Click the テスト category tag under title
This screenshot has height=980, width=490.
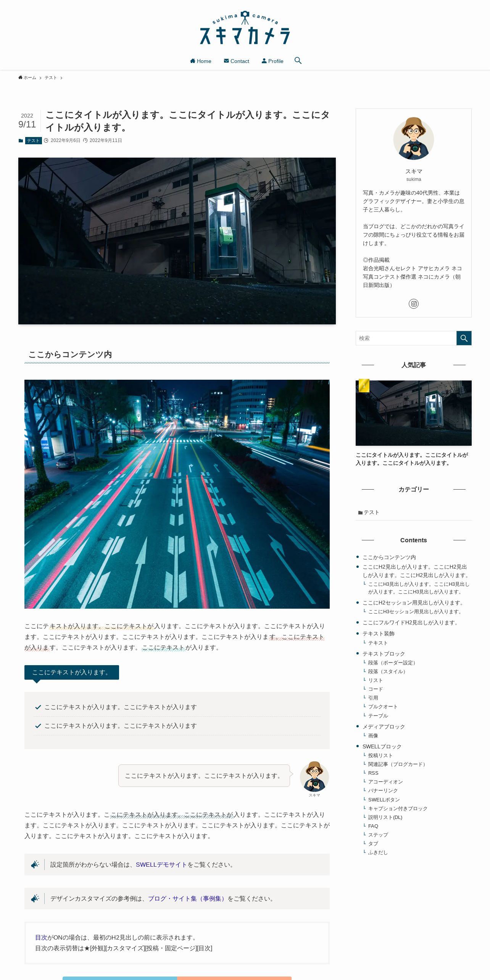pos(34,141)
